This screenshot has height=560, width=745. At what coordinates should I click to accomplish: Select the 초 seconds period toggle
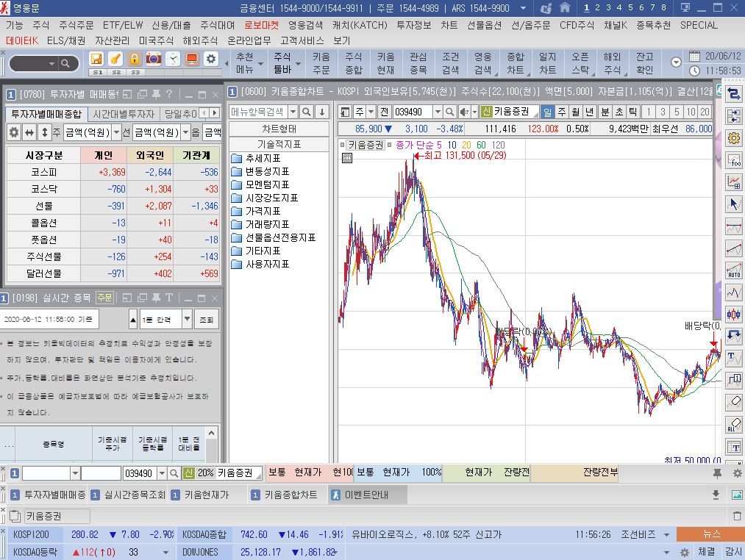point(619,112)
